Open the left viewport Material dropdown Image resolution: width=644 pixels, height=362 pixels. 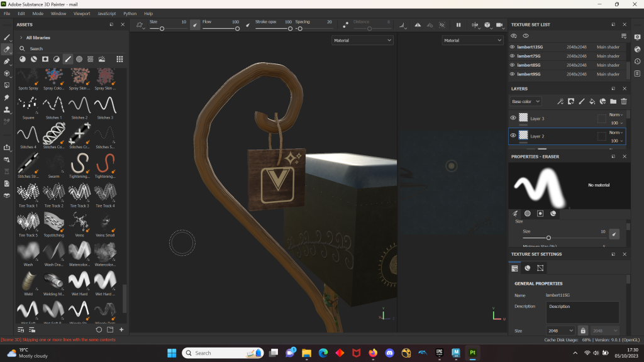[x=362, y=40]
